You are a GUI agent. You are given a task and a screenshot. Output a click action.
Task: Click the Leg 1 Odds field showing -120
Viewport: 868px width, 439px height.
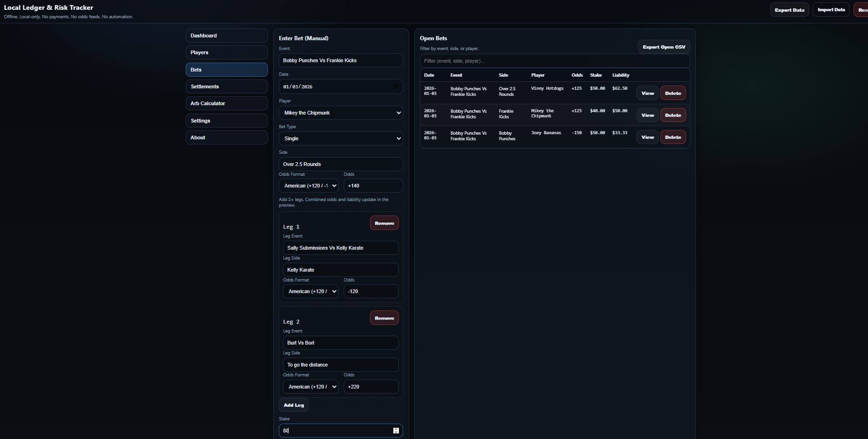click(371, 291)
